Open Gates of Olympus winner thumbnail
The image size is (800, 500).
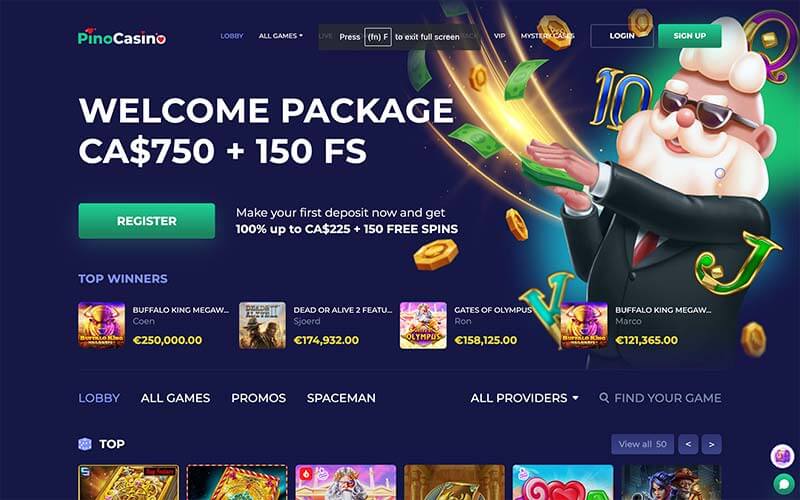tap(423, 326)
